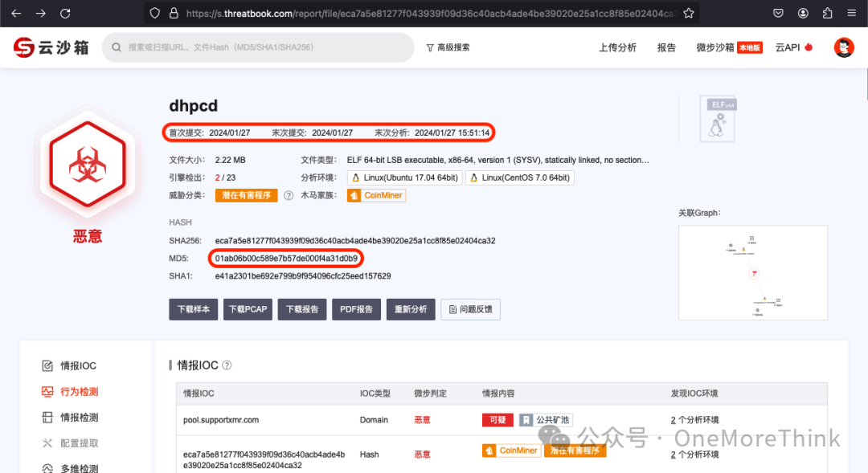Click the SHA1 hash value
Image resolution: width=868 pixels, height=473 pixels.
pyautogui.click(x=303, y=276)
